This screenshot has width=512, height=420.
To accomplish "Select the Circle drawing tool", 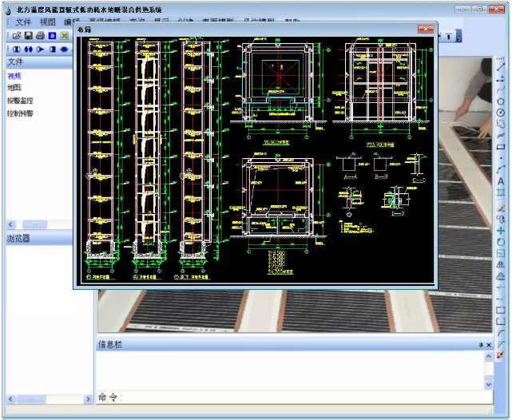I will click(501, 113).
